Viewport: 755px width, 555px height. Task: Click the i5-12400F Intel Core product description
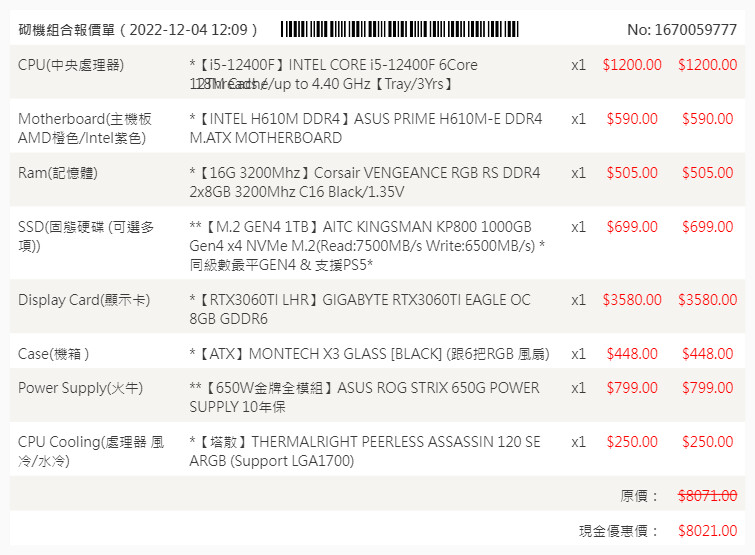pos(333,74)
